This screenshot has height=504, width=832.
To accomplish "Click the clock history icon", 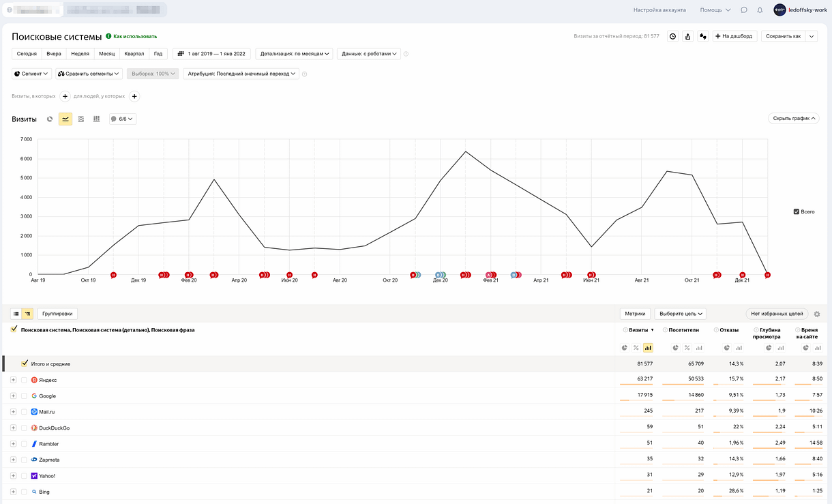I will (x=672, y=36).
